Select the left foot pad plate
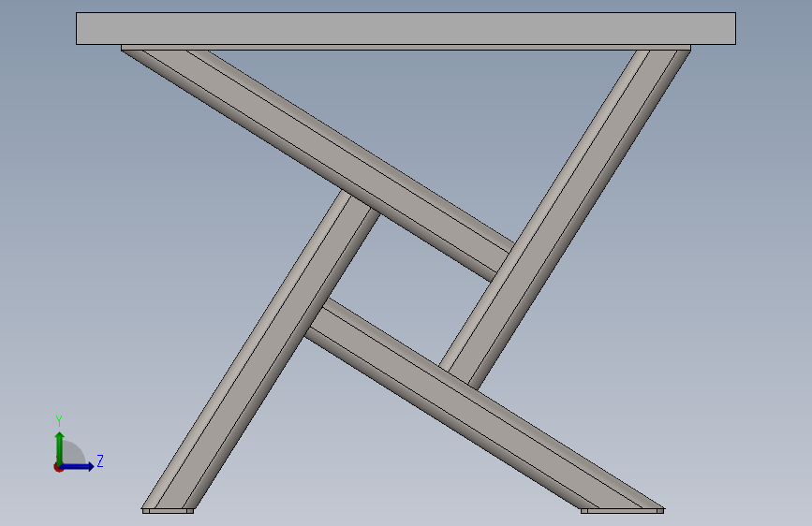The width and height of the screenshot is (812, 526). [168, 511]
